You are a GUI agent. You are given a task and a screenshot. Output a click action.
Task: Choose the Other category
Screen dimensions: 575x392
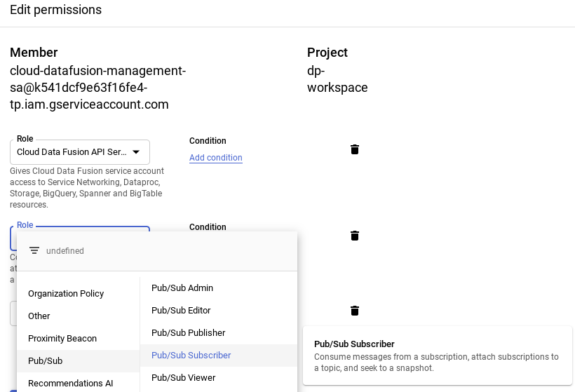[39, 316]
